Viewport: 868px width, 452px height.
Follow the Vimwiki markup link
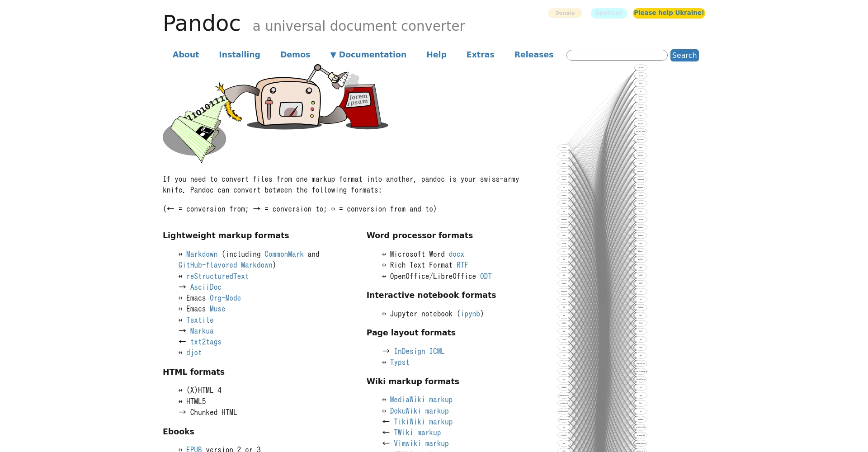point(421,444)
